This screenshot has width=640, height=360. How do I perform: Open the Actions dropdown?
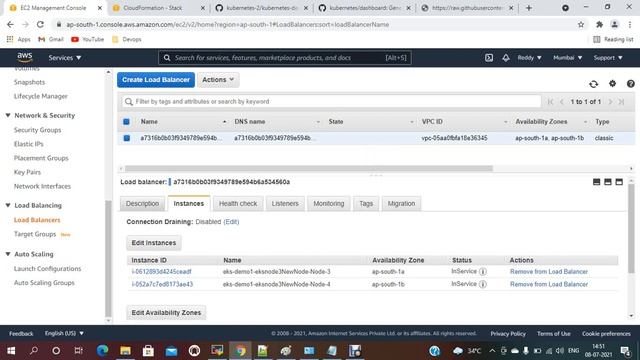(218, 80)
